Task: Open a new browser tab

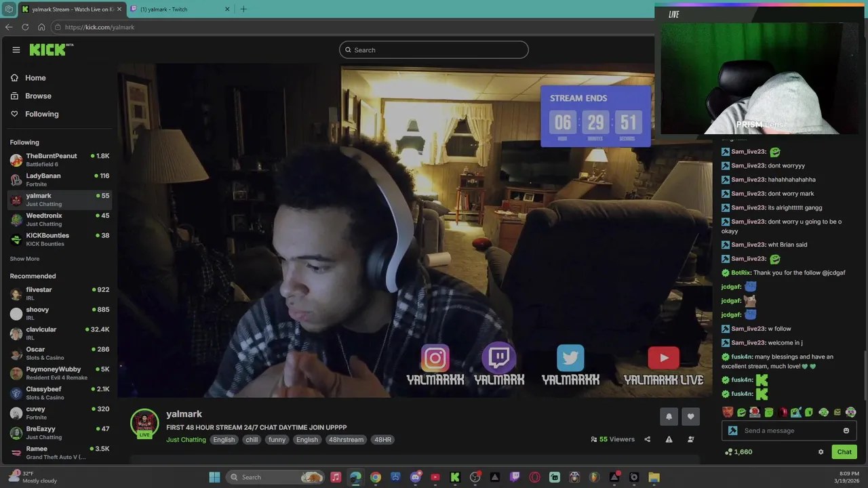Action: point(243,9)
